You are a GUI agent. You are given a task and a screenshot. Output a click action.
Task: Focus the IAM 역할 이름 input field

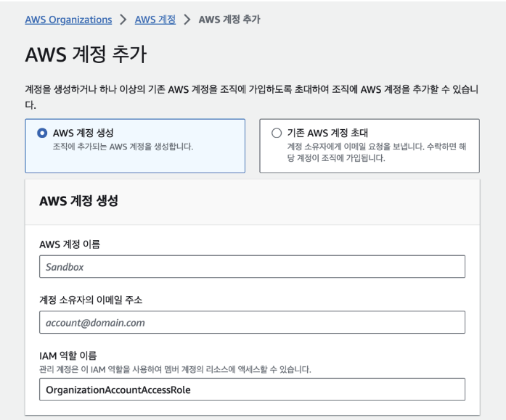[x=252, y=390]
